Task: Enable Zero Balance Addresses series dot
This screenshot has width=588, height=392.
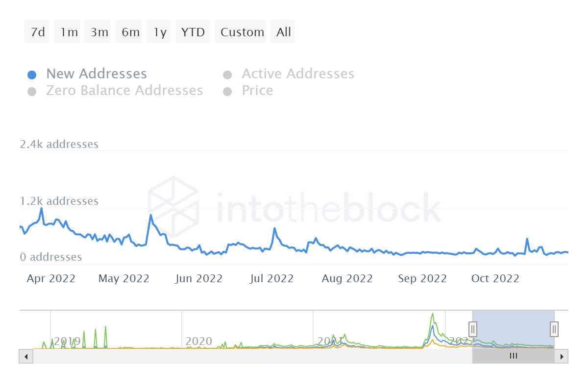Action: point(32,92)
